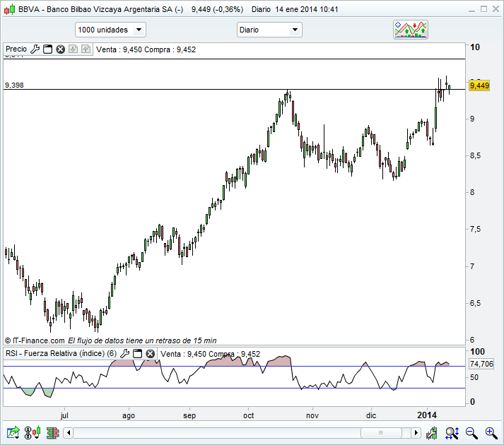Zoom in on the chart
The width and height of the screenshot is (504, 445).
491,433
